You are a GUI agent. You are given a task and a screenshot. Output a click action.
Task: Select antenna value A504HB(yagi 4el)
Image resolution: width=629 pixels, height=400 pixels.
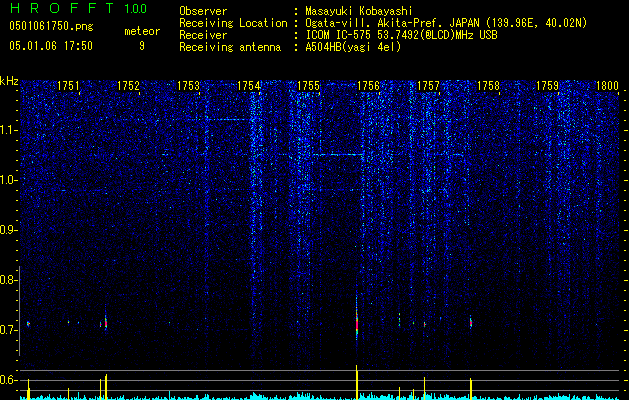[353, 47]
